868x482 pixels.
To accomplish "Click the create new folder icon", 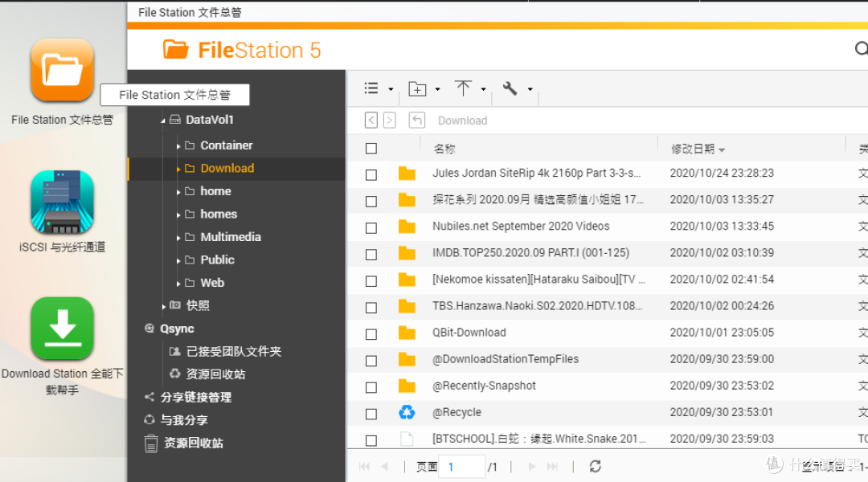I will (x=417, y=88).
